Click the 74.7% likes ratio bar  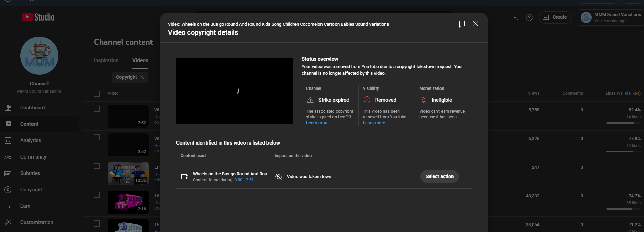623,209
